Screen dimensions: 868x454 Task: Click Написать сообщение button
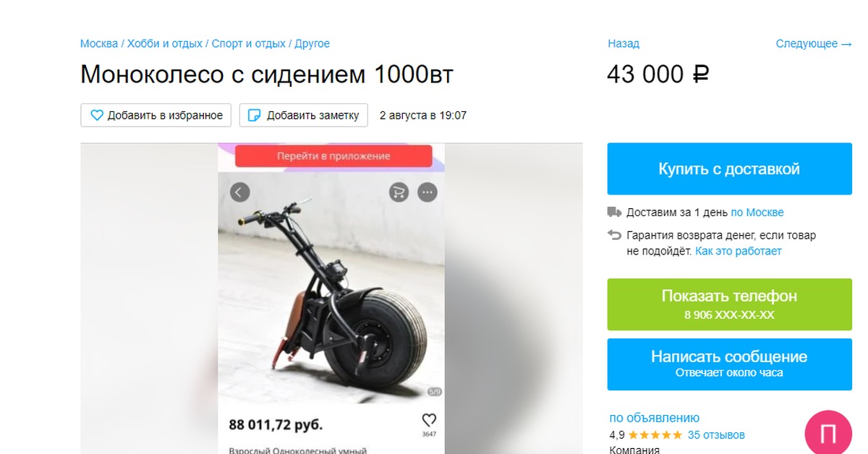[x=729, y=364]
